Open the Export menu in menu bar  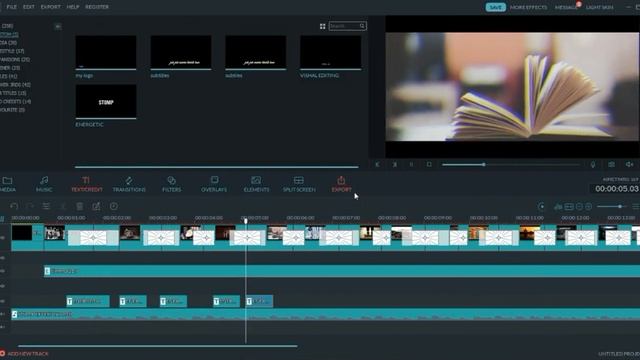click(x=51, y=7)
